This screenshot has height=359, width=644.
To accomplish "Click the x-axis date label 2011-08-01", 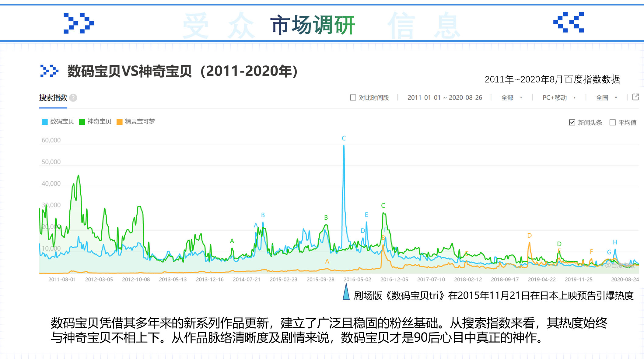I will [62, 279].
